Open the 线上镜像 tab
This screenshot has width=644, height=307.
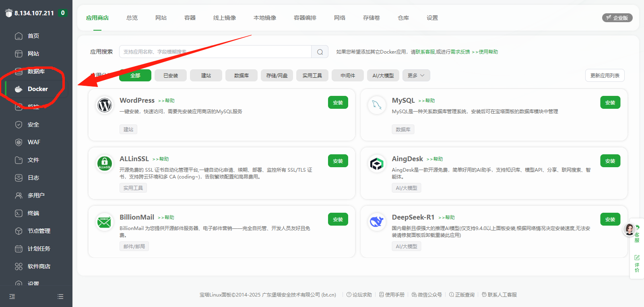click(x=225, y=18)
